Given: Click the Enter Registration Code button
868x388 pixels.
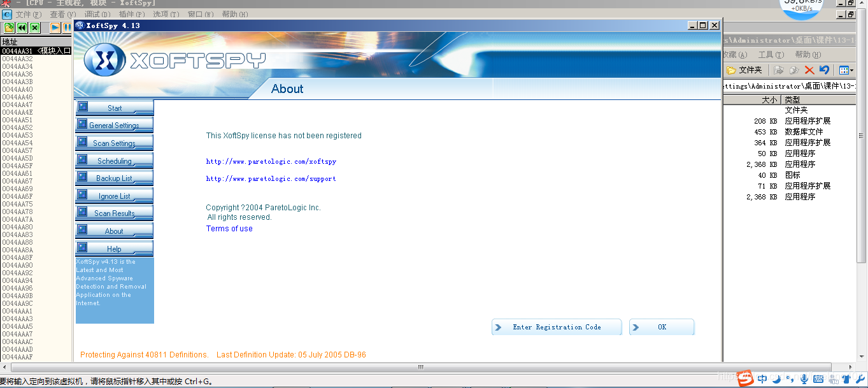Looking at the screenshot, I should [x=557, y=327].
